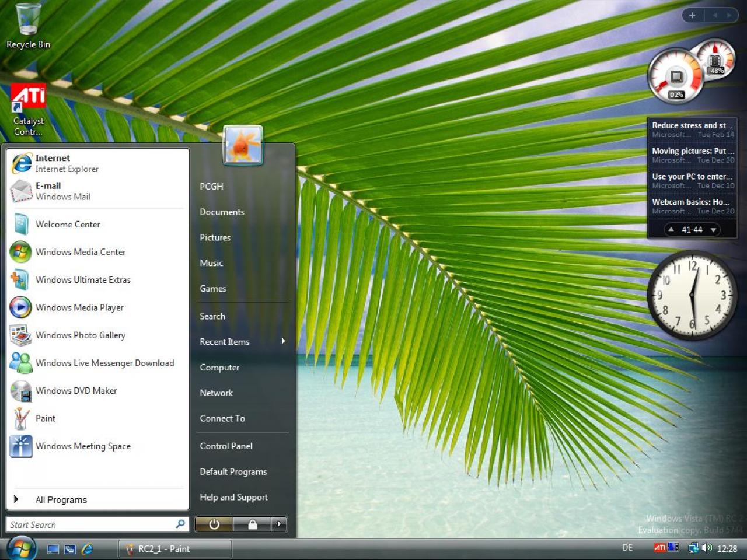Open Windows Live Messenger Download
Image resolution: width=747 pixels, height=560 pixels.
click(x=97, y=363)
